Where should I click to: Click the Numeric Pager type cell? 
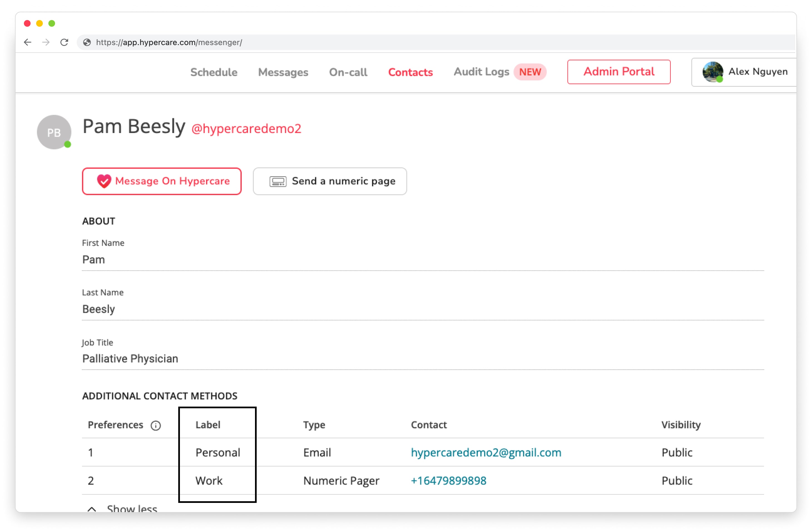341,481
